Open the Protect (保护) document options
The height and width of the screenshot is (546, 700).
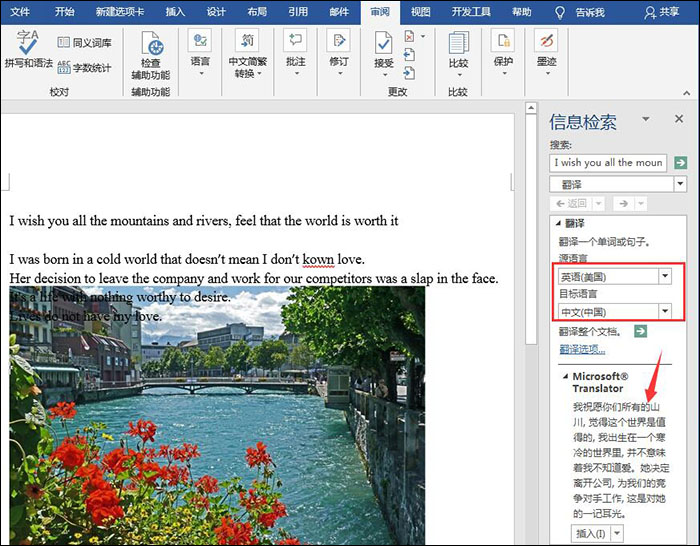[503, 53]
